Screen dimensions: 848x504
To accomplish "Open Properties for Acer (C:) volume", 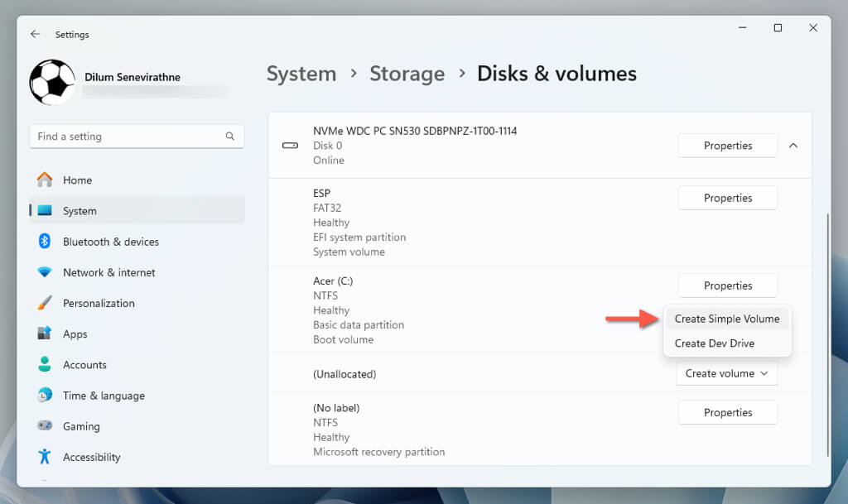I will coord(727,286).
